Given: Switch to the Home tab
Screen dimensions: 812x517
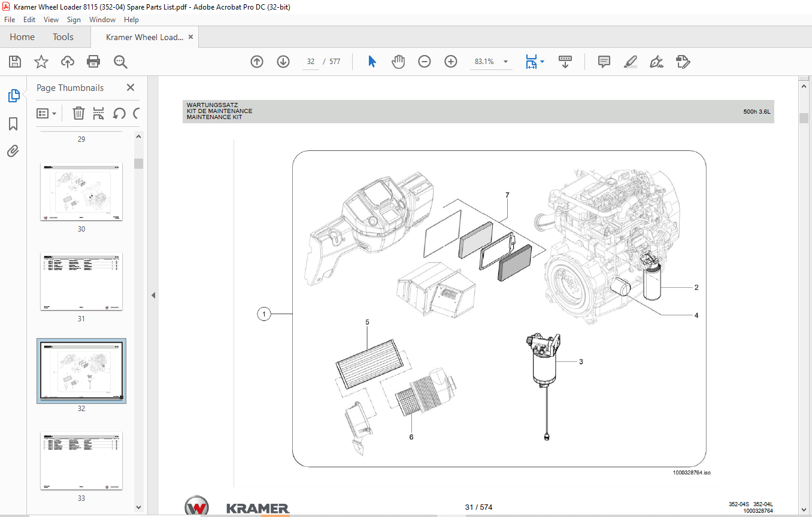Looking at the screenshot, I should pyautogui.click(x=22, y=37).
